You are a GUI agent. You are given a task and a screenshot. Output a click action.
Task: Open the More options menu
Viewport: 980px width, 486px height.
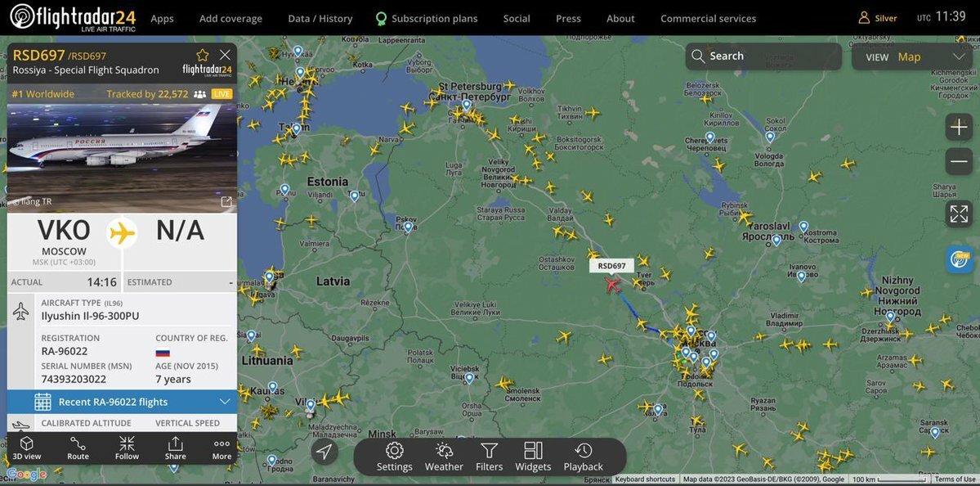point(222,448)
